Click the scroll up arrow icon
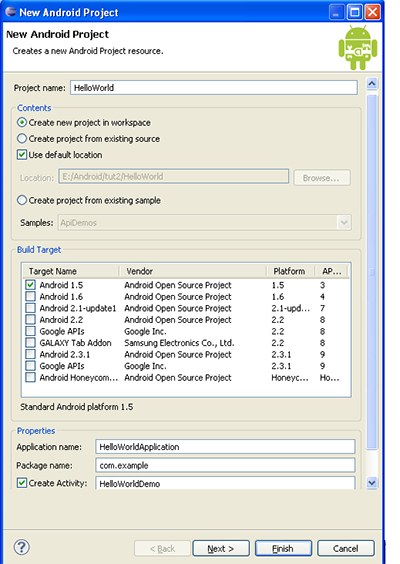Image resolution: width=400 pixels, height=564 pixels. coord(372,83)
